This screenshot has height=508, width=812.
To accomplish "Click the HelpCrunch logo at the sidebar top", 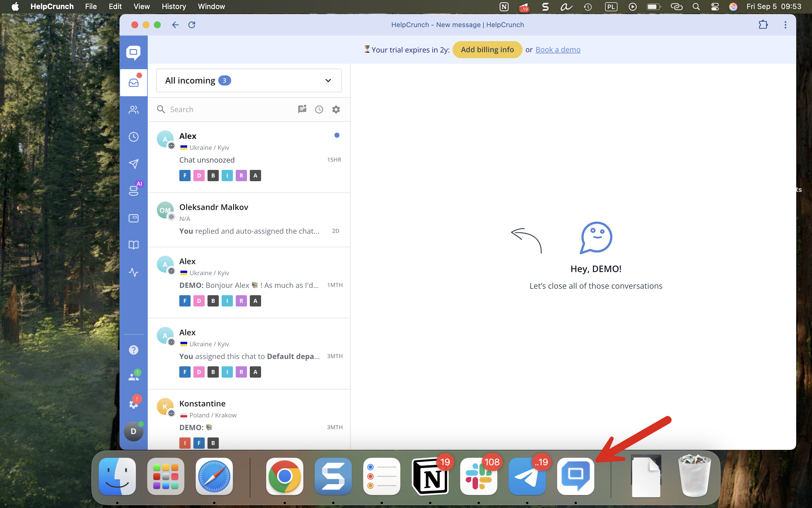I will click(134, 53).
